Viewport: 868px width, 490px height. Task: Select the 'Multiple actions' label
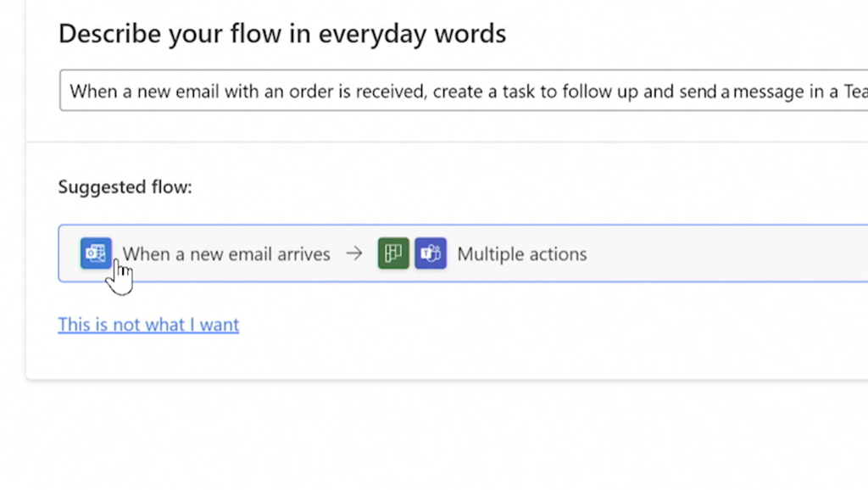(x=521, y=254)
